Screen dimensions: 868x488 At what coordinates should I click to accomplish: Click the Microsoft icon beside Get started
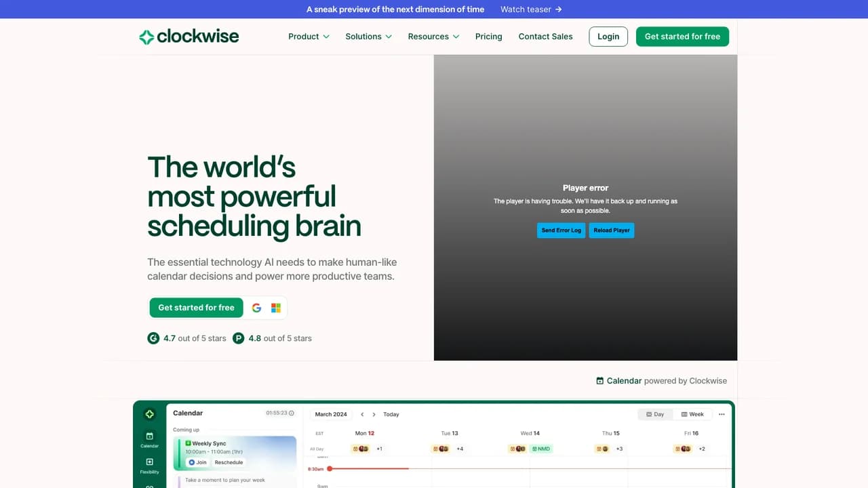point(276,308)
